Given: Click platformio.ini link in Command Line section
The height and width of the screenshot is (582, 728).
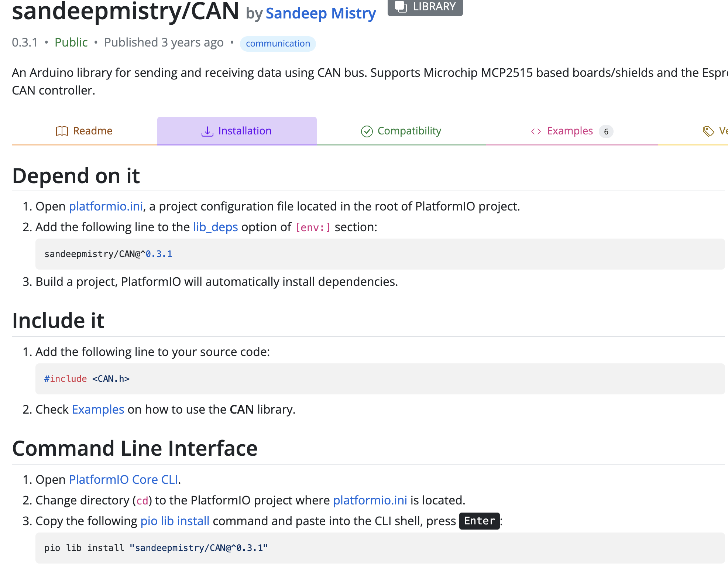Looking at the screenshot, I should [370, 500].
